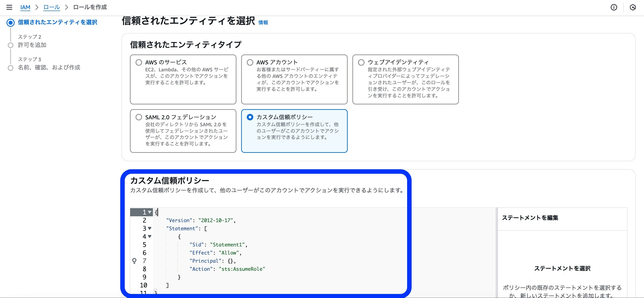
Task: Switch to the ステートメントを編集 panel
Action: point(530,218)
